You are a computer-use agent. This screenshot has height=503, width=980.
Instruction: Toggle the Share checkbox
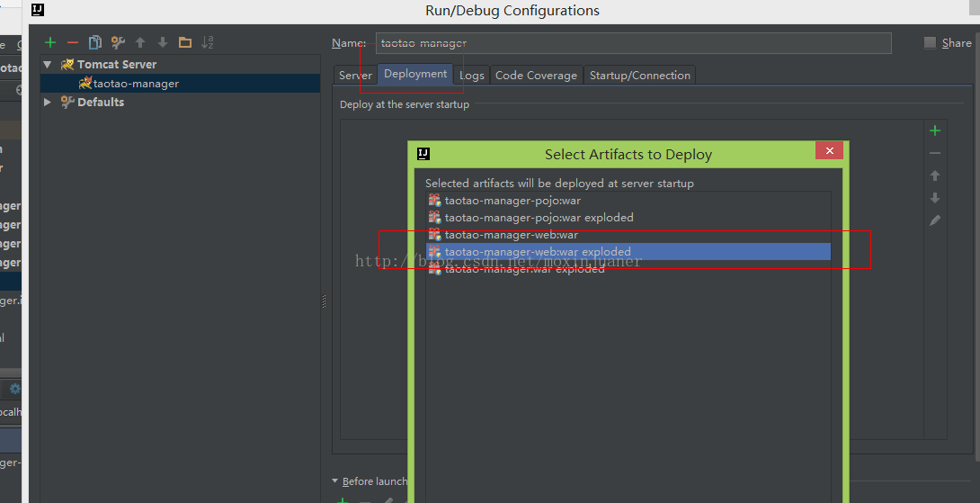point(930,42)
